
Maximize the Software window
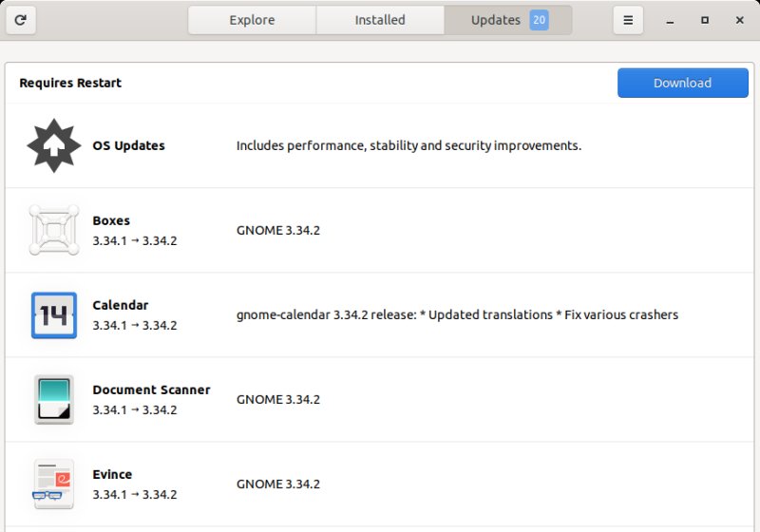coord(704,20)
